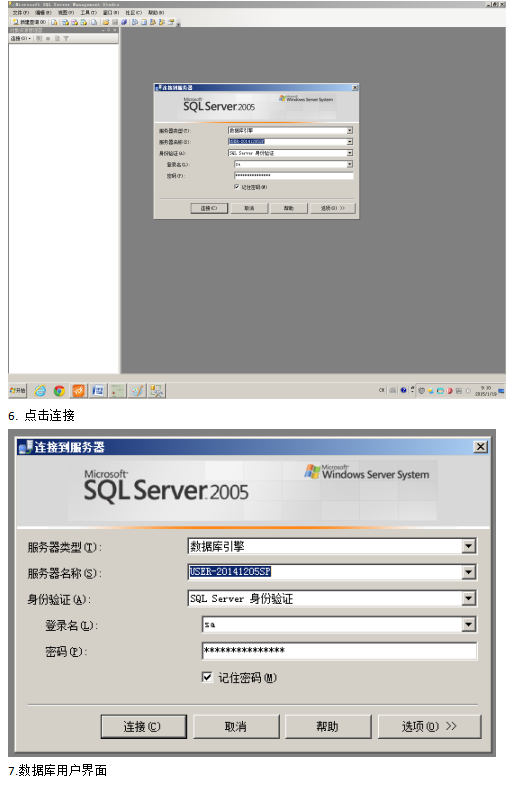Click the password field in the enlarged dialog

[x=339, y=651]
